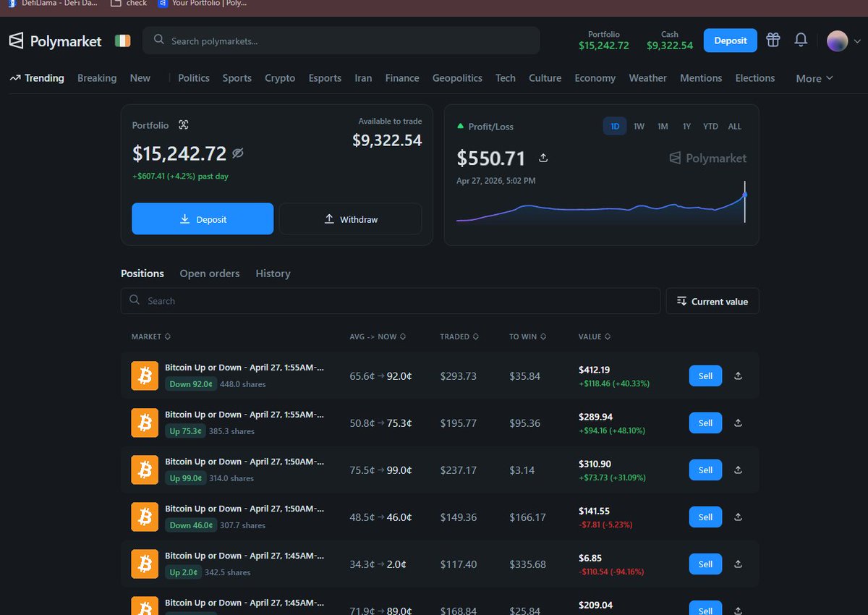This screenshot has width=868, height=615.
Task: Open the Polymarket home logo
Action: [56, 41]
